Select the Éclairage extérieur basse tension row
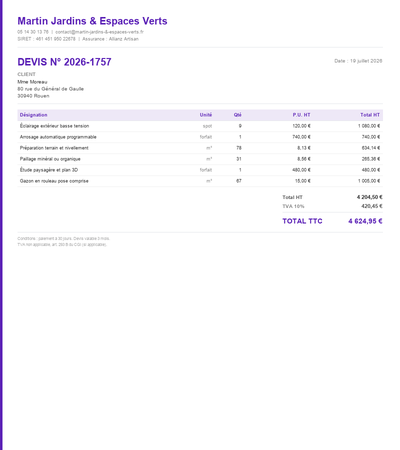400x450 pixels. [200, 126]
